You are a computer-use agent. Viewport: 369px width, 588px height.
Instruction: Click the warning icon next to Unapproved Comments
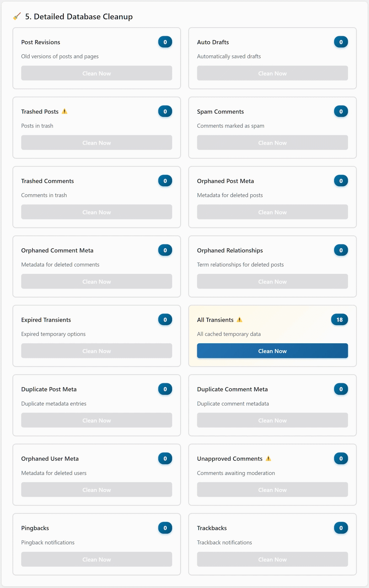pyautogui.click(x=268, y=458)
